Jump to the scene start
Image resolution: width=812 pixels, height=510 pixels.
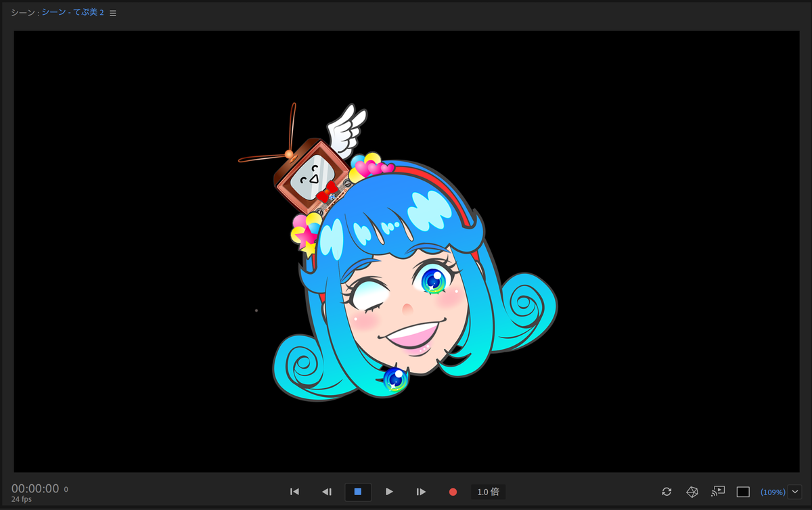coord(294,492)
